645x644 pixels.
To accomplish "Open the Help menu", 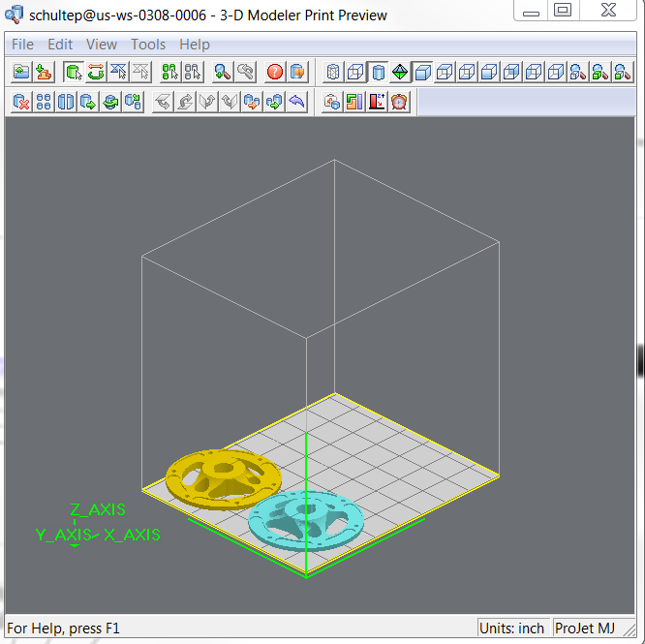I will click(x=195, y=45).
